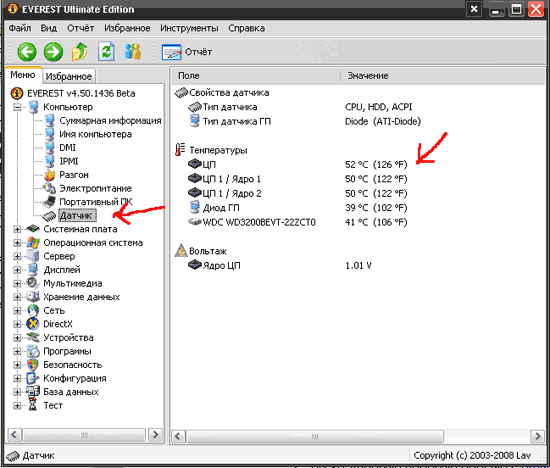Image resolution: width=550 pixels, height=468 pixels.
Task: Click the Отчёт report toolbar button
Action: 187,52
